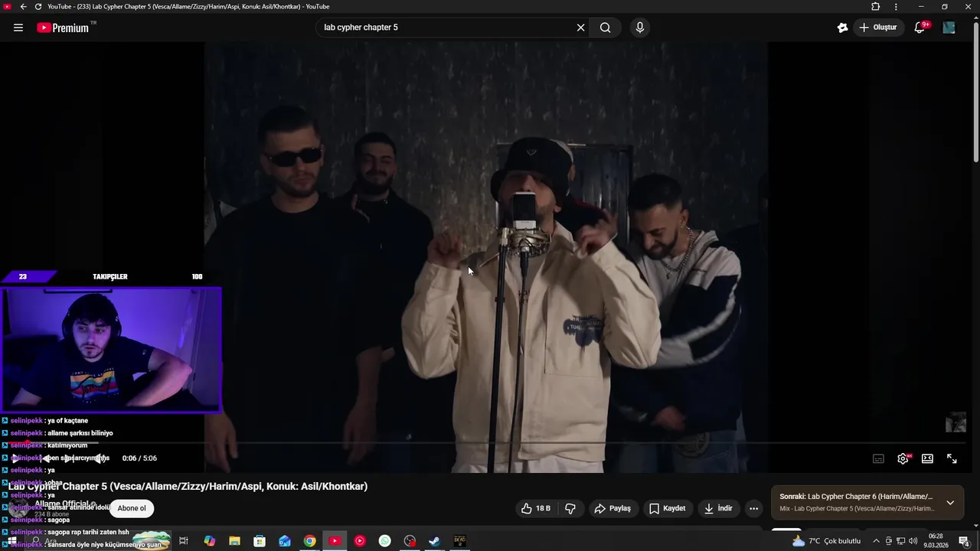Open the account avatar menu
The width and height of the screenshot is (980, 551).
tap(949, 28)
